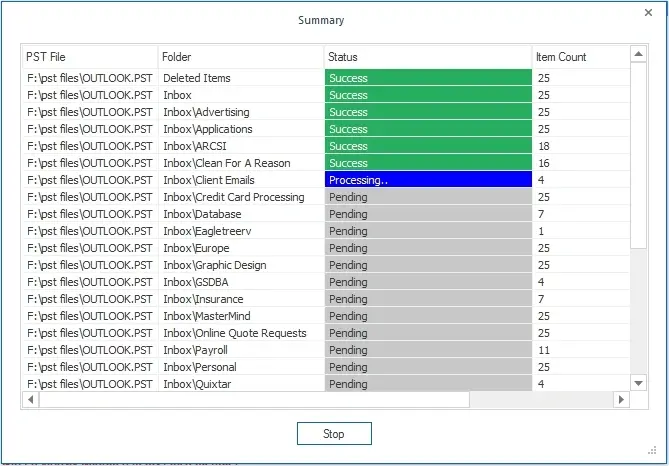Click PST file path in Deleted Items row
Screen dimensions: 669x466
pyautogui.click(x=90, y=78)
